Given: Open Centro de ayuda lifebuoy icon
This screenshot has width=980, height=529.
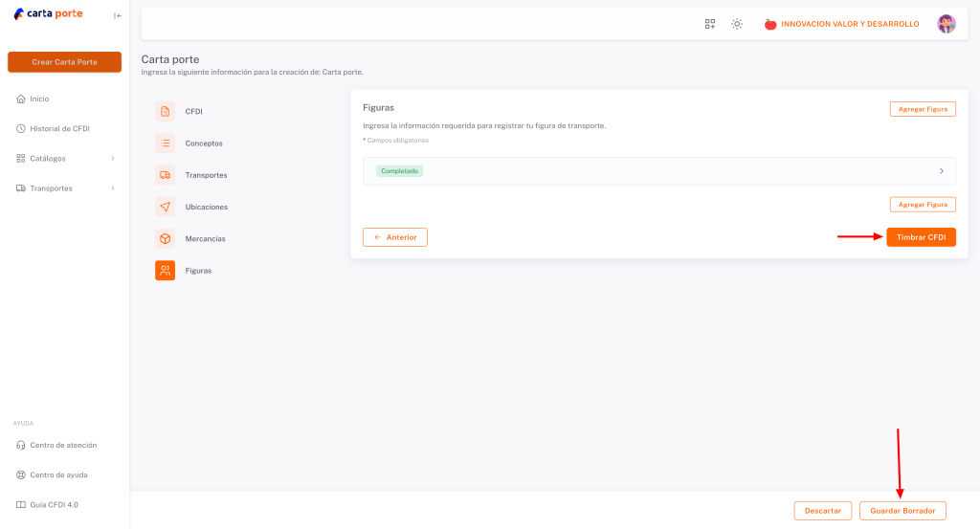Looking at the screenshot, I should click(x=21, y=474).
